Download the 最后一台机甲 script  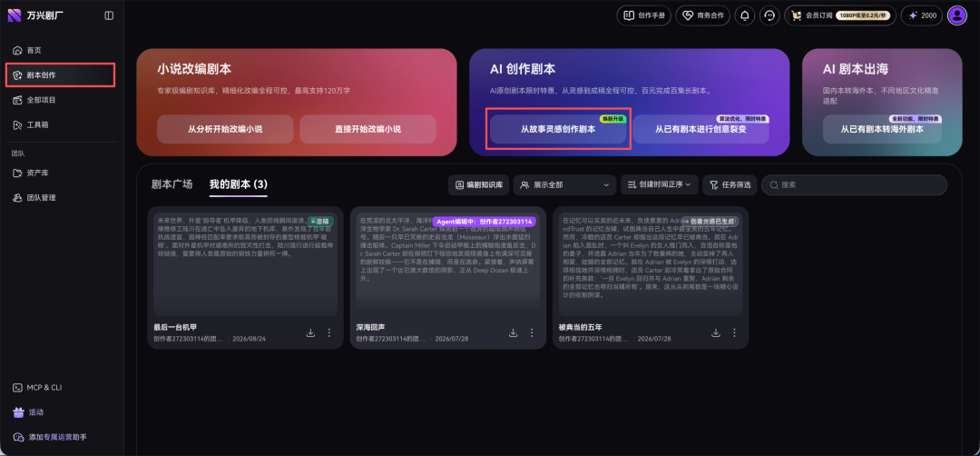310,332
